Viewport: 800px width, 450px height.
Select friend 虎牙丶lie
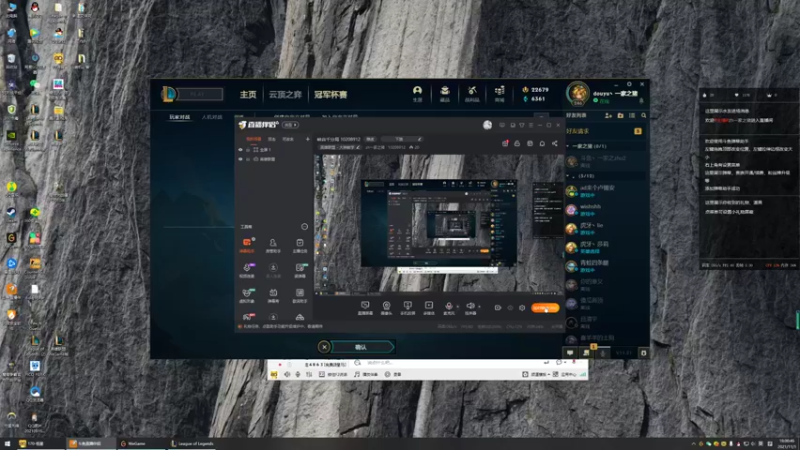coord(605,228)
